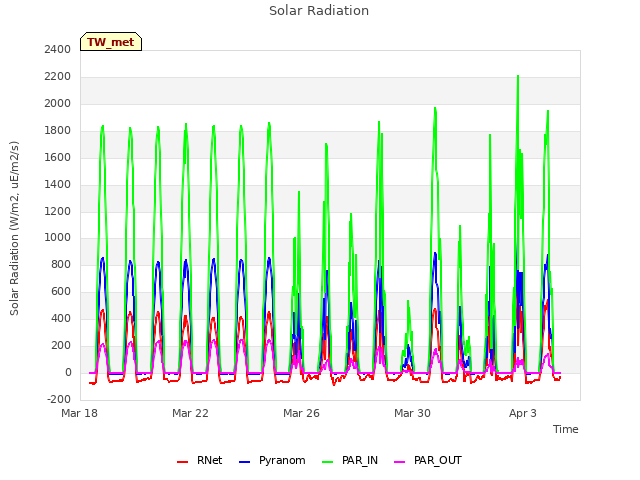Click the 600 y-axis tick label
640x480 pixels.
click(61, 292)
